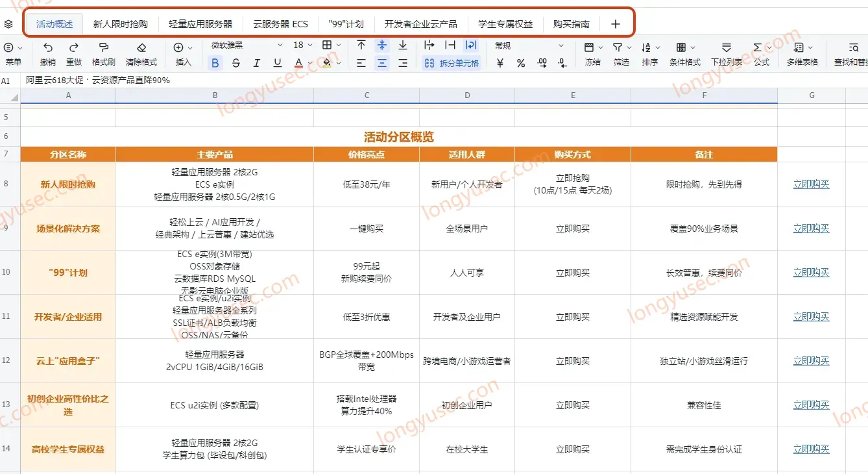This screenshot has height=474, width=868.
Task: Click 立即购买 link in 开发者/企业适用 row
Action: (x=811, y=317)
